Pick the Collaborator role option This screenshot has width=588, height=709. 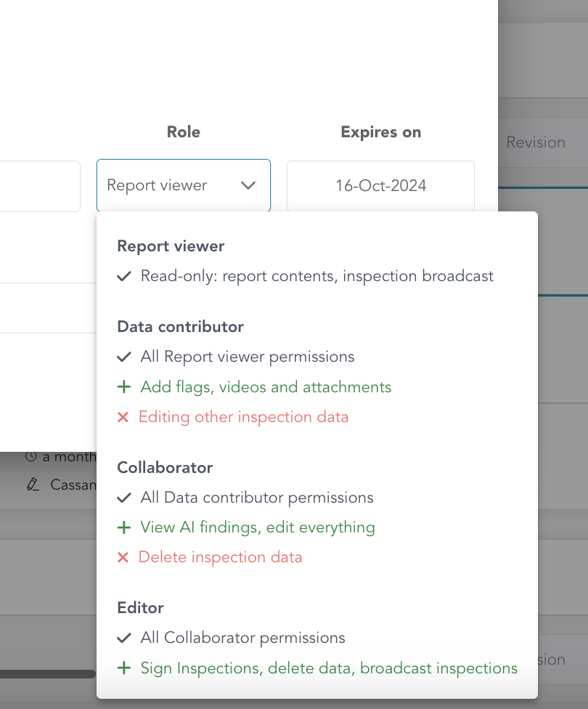coord(165,467)
